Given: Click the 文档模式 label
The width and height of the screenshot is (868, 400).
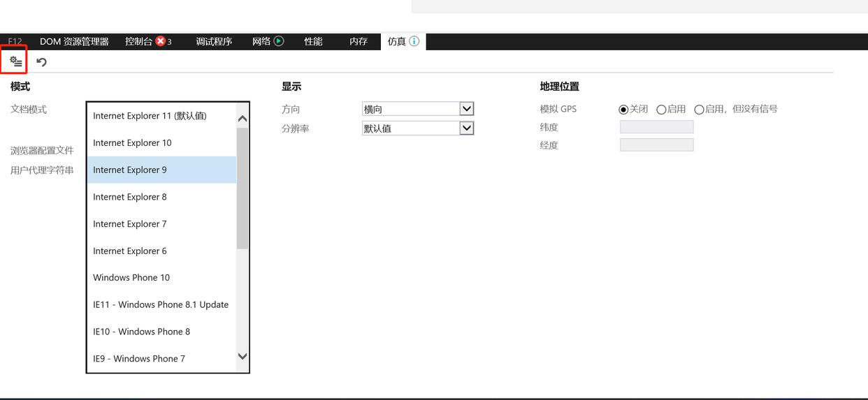Looking at the screenshot, I should point(29,110).
